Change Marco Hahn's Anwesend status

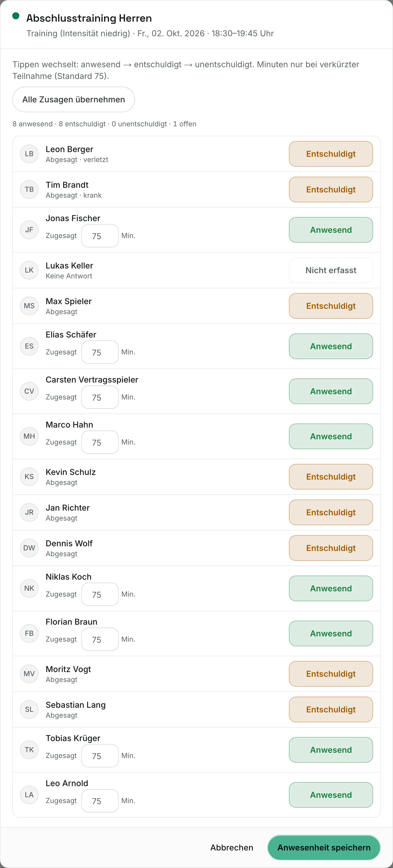click(331, 436)
